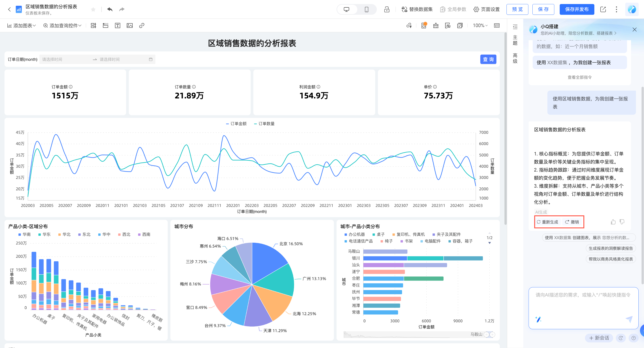
Task: Open the 高级 side tab
Action: pyautogui.click(x=515, y=58)
